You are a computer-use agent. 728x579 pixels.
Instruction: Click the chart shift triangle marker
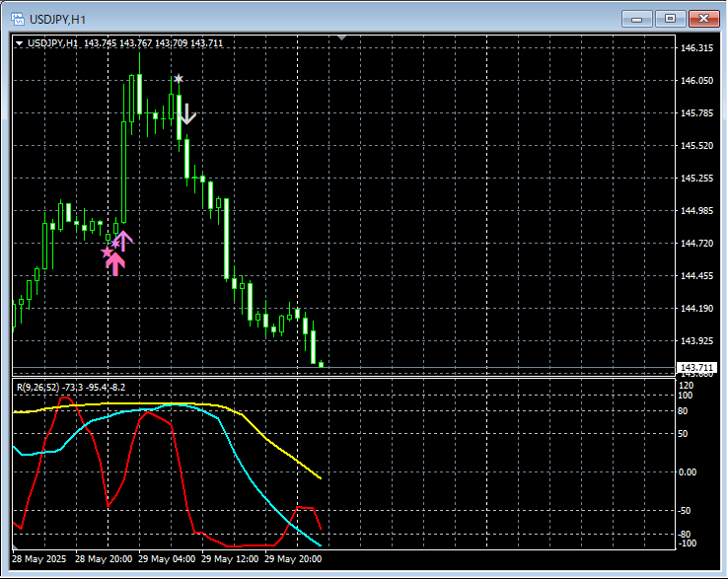[341, 38]
